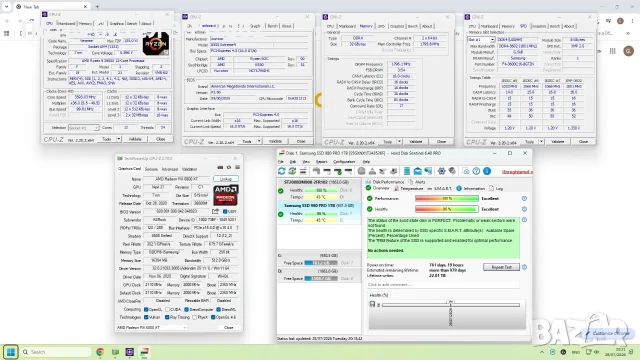Toggle the CUDA checkbox

click(168, 309)
